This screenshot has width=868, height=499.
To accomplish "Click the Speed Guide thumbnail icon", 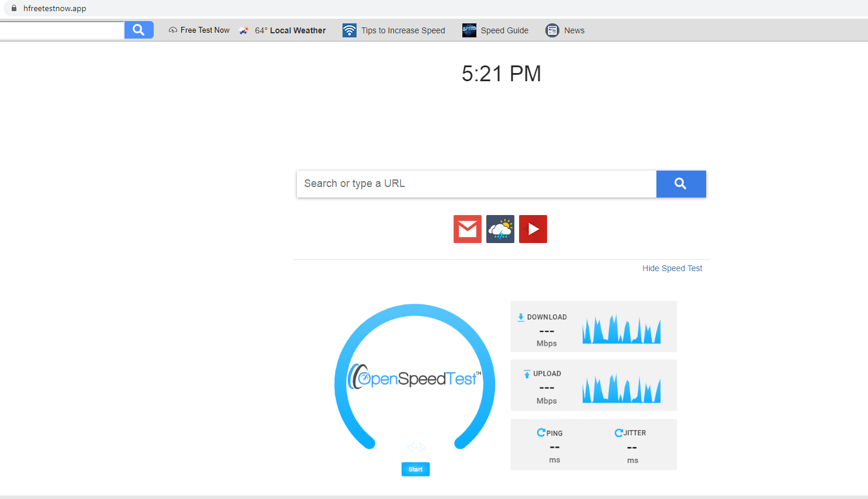I will [x=469, y=30].
